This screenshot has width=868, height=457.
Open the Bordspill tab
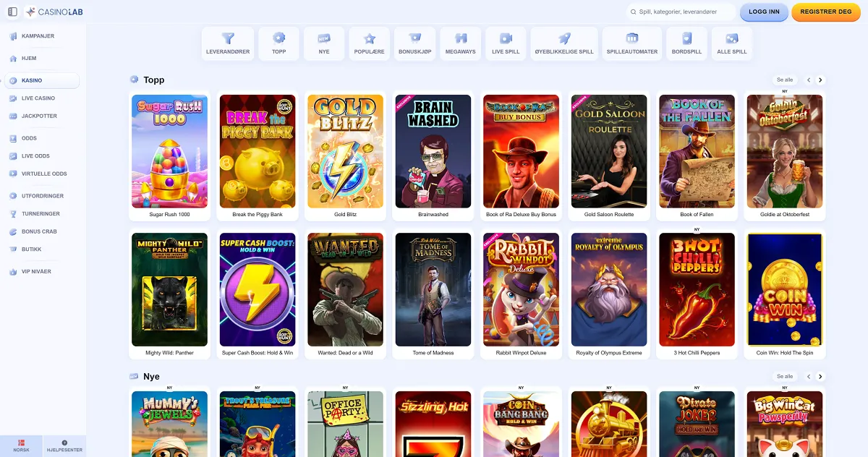coord(687,43)
